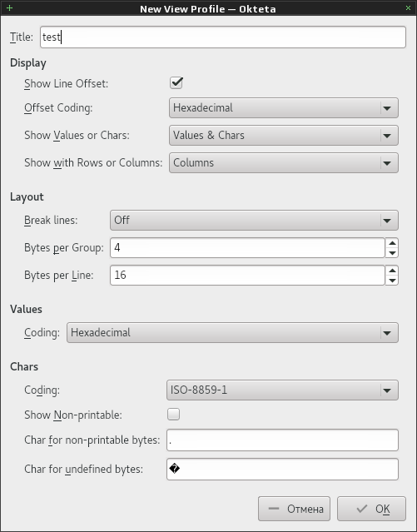The height and width of the screenshot is (532, 417).
Task: Open the Values Coding dropdown
Action: [x=232, y=332]
